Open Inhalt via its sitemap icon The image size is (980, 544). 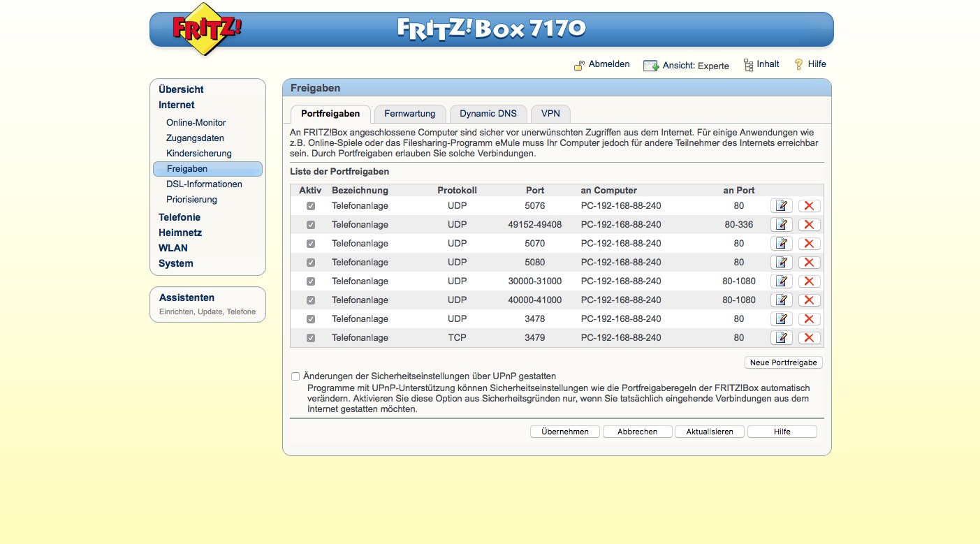click(x=748, y=65)
